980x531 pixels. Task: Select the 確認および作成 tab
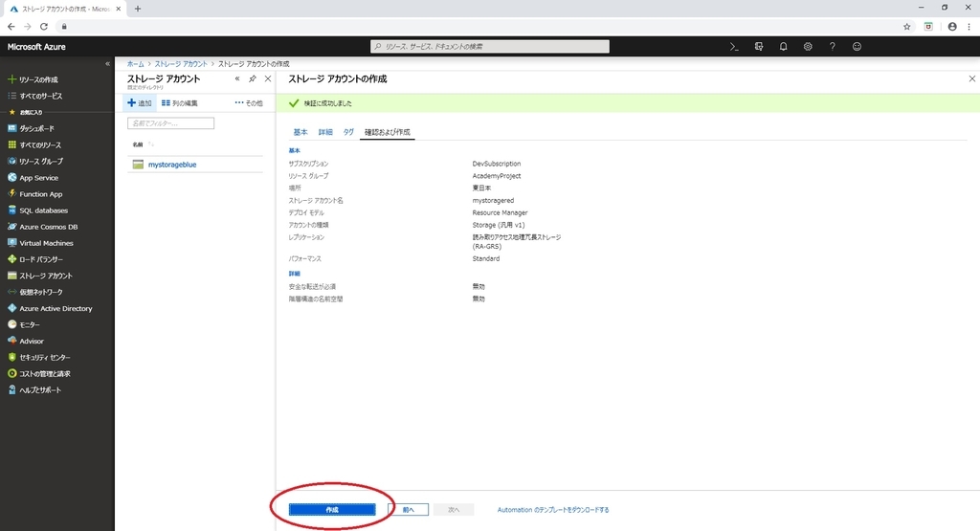pyautogui.click(x=388, y=132)
